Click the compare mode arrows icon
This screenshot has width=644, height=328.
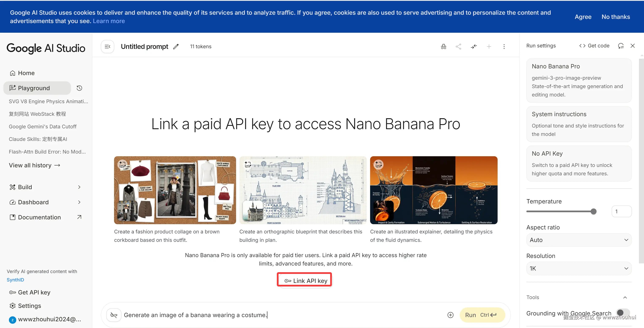click(473, 46)
